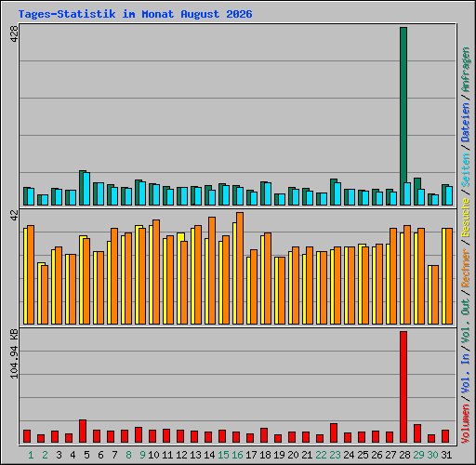Click the 'Anfragen' legend label

click(x=466, y=70)
